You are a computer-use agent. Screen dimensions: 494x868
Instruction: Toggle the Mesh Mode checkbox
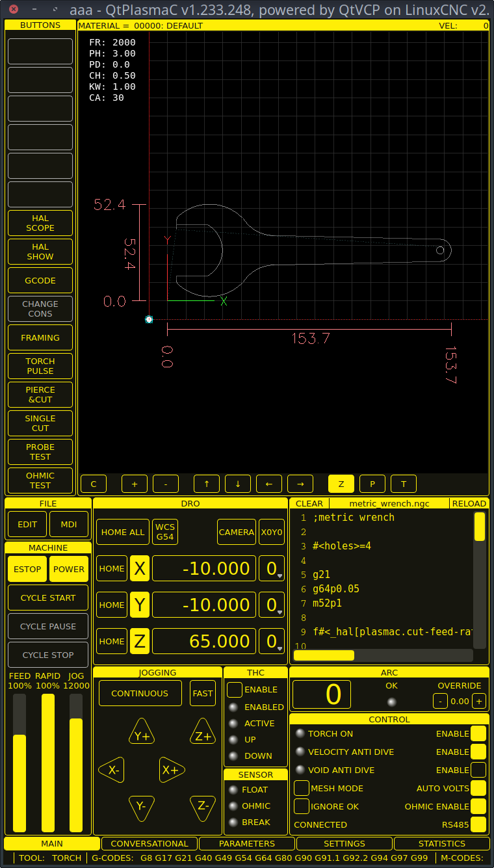click(302, 788)
